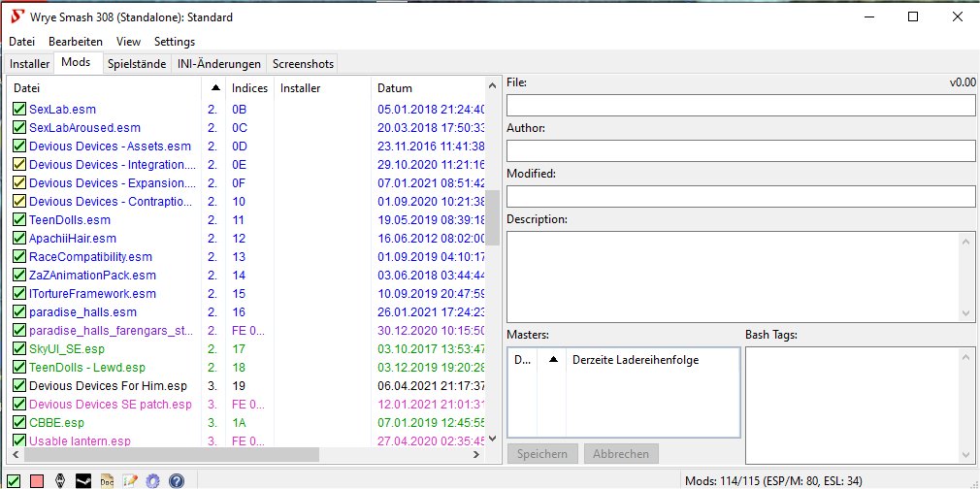
Task: Click the mod list horizontal scrollbar thumb
Action: [x=172, y=455]
